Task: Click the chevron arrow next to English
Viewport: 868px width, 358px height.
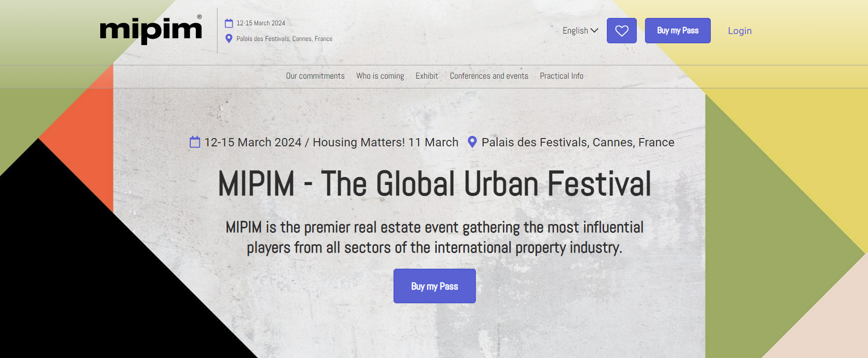Action: coord(594,30)
